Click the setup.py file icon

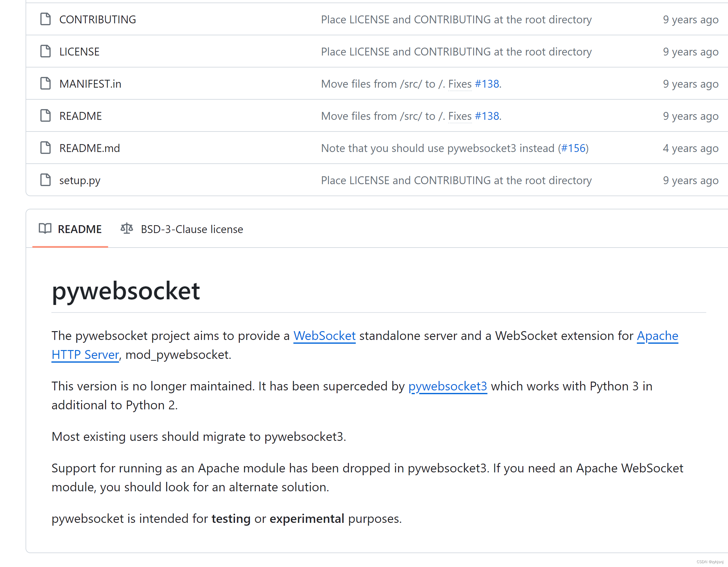tap(46, 180)
